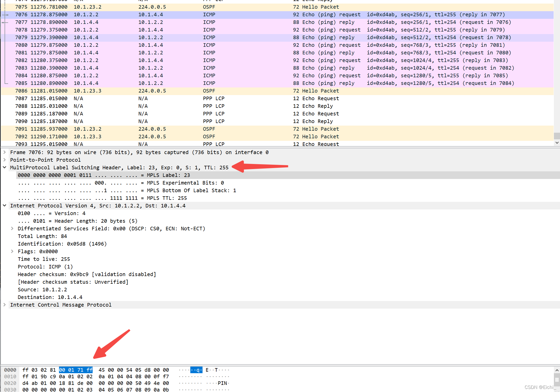Screen dimensions: 560x392
Task: Select packet 7091 OSPF Hello from 10.1.23.2
Action: coord(277,129)
